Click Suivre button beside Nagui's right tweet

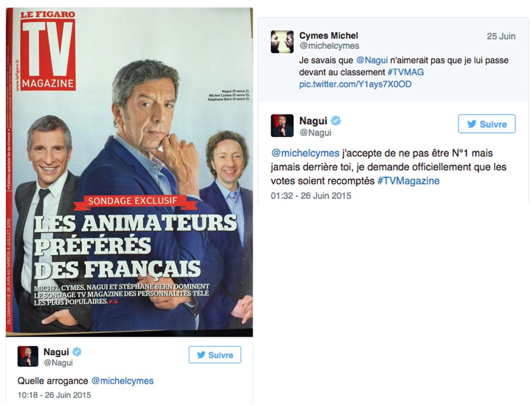point(486,124)
